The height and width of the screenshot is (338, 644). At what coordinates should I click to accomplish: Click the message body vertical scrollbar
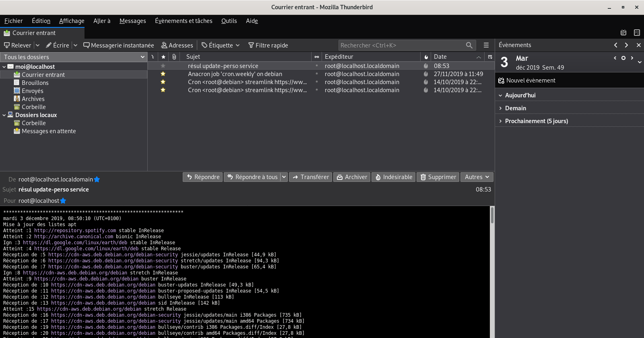pyautogui.click(x=492, y=272)
